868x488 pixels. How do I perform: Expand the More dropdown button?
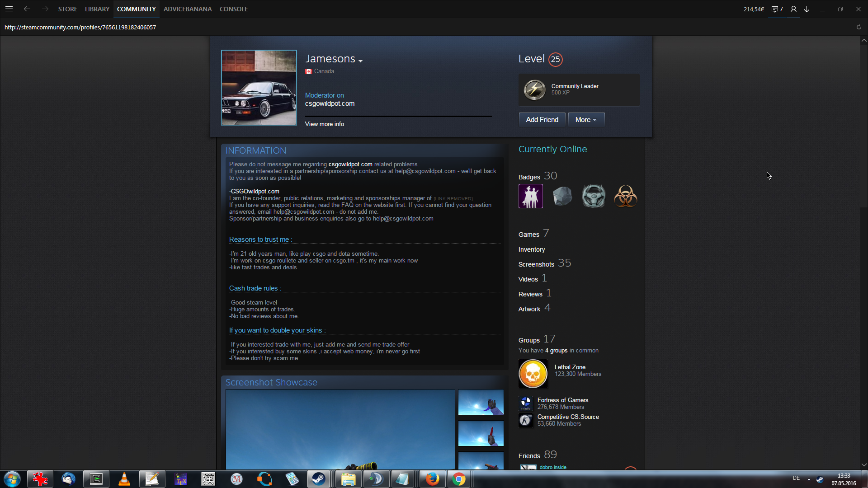pyautogui.click(x=586, y=120)
